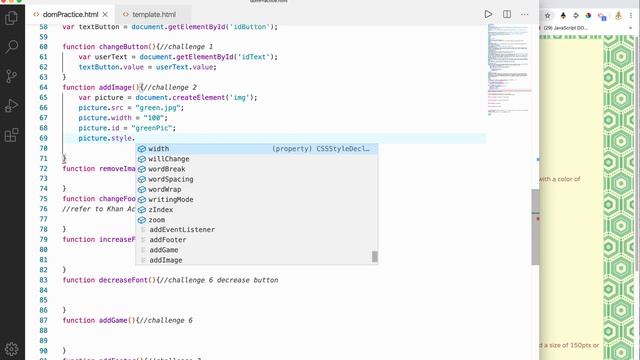The image size is (640, 360).
Task: Click the addImage function name on line 64
Action: coord(115,87)
